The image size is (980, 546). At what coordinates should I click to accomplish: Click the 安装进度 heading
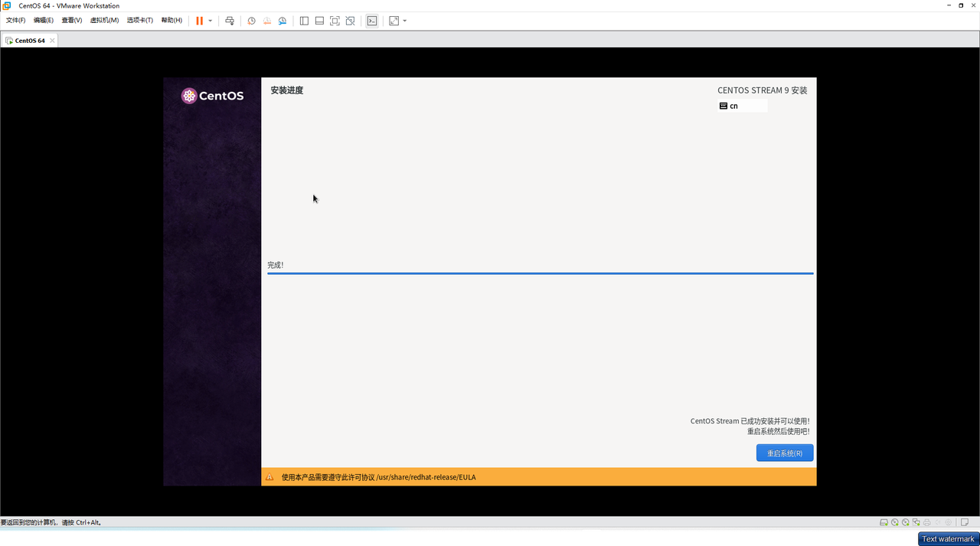pyautogui.click(x=287, y=90)
